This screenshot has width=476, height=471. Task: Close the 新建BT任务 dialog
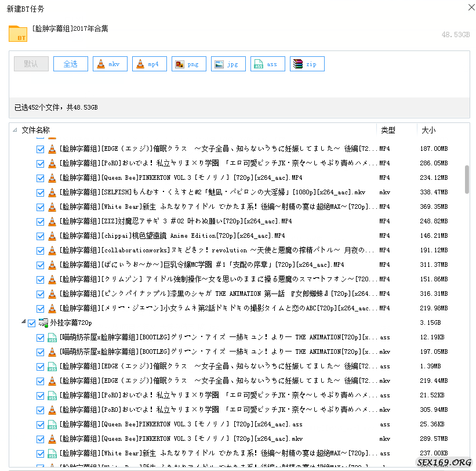(468, 7)
